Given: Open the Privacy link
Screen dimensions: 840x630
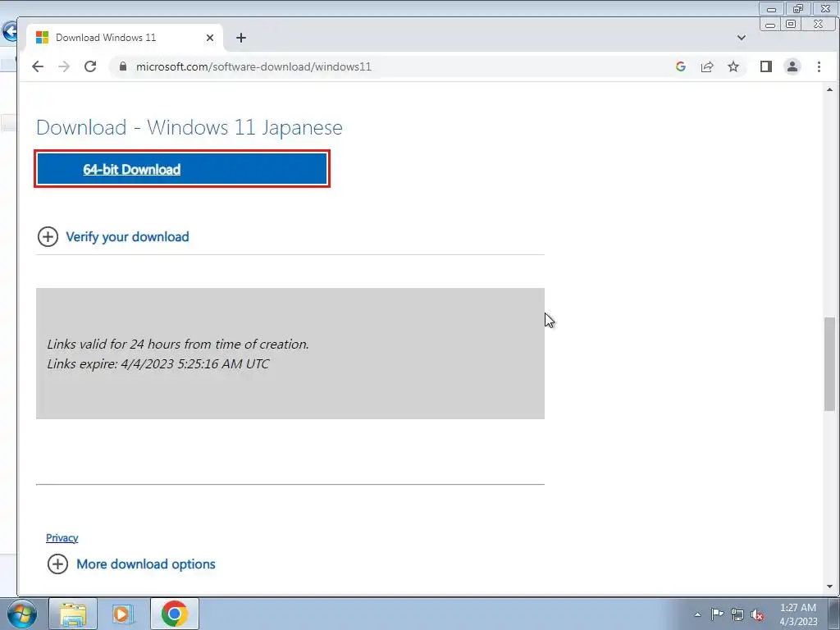Looking at the screenshot, I should (x=62, y=538).
